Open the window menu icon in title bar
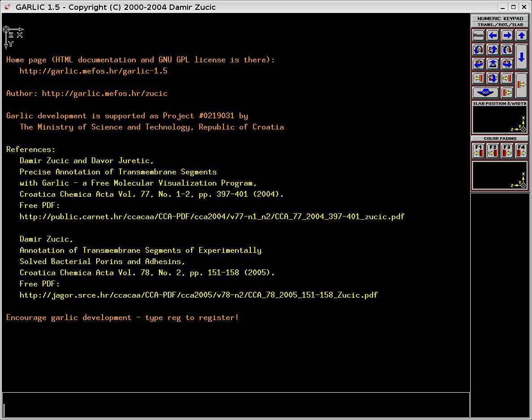Viewport: 532px width, 420px height. (x=7, y=7)
